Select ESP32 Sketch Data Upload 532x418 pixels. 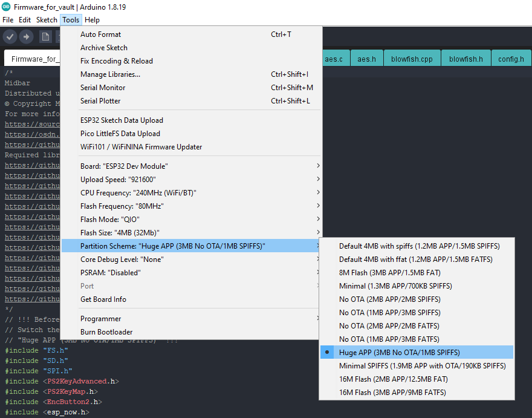click(122, 120)
